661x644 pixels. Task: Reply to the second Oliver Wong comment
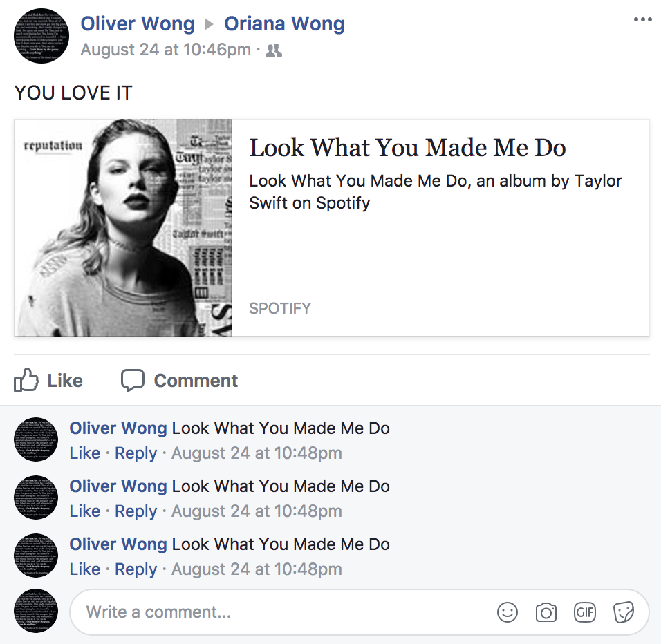[136, 511]
